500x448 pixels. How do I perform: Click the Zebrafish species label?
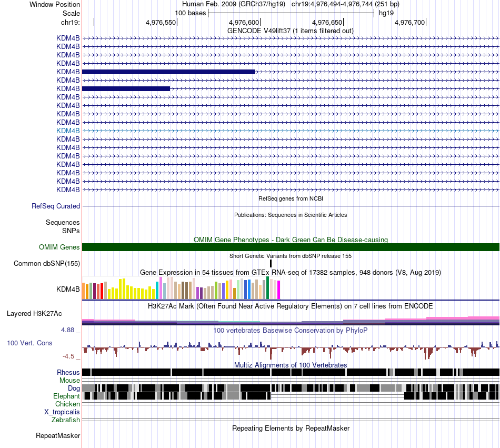(66, 420)
